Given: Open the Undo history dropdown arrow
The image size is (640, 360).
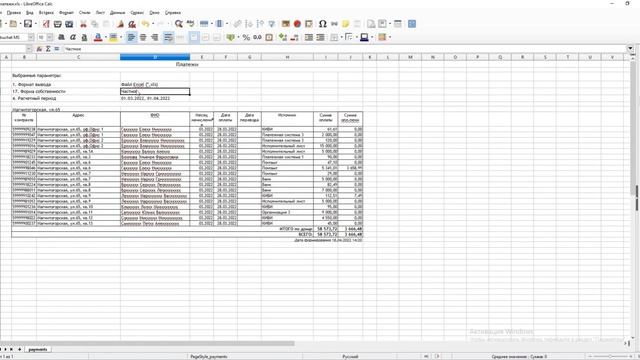Looking at the screenshot, I should tap(153, 24).
